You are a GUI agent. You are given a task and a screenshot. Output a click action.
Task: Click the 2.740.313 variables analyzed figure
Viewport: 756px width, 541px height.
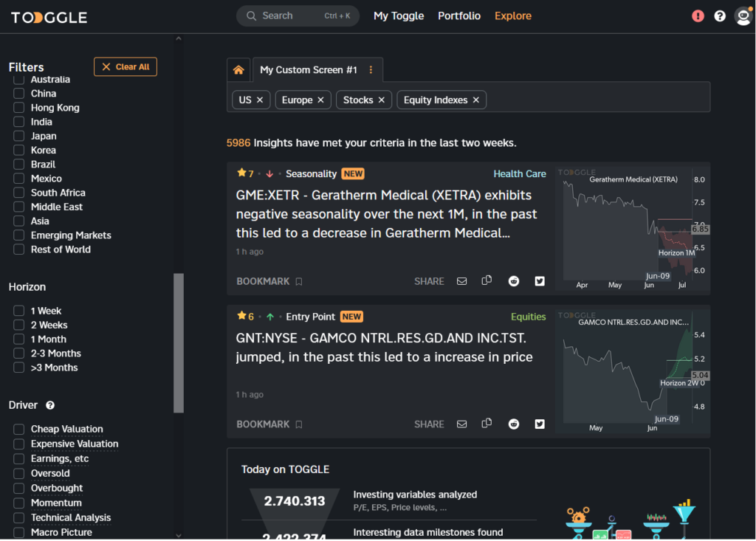pos(295,501)
